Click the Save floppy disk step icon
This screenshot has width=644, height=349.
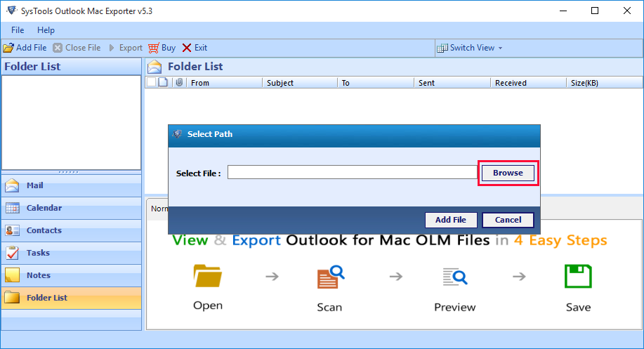pos(578,277)
